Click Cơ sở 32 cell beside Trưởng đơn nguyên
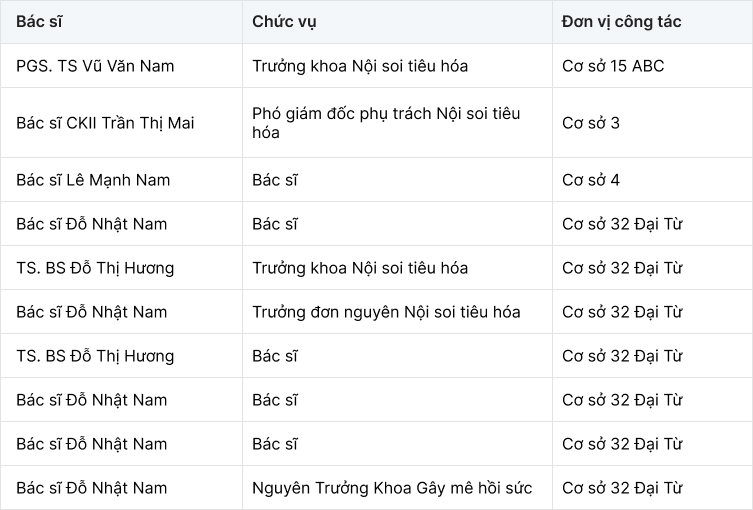The height and width of the screenshot is (510, 753). coord(622,312)
